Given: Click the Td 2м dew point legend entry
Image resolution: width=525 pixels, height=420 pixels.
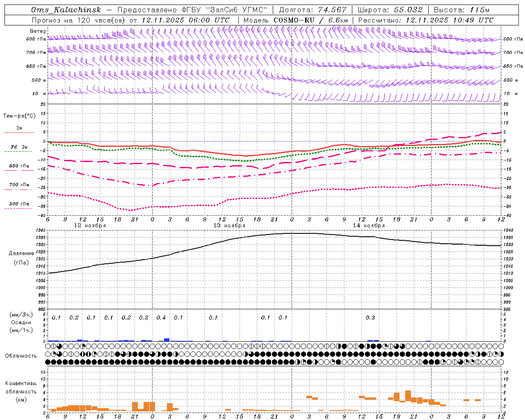Looking at the screenshot, I should click(x=19, y=147).
